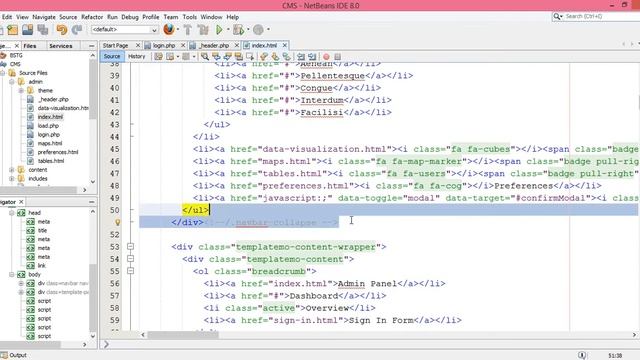Click the Next Bookmark icon
640x360 pixels.
275,56
